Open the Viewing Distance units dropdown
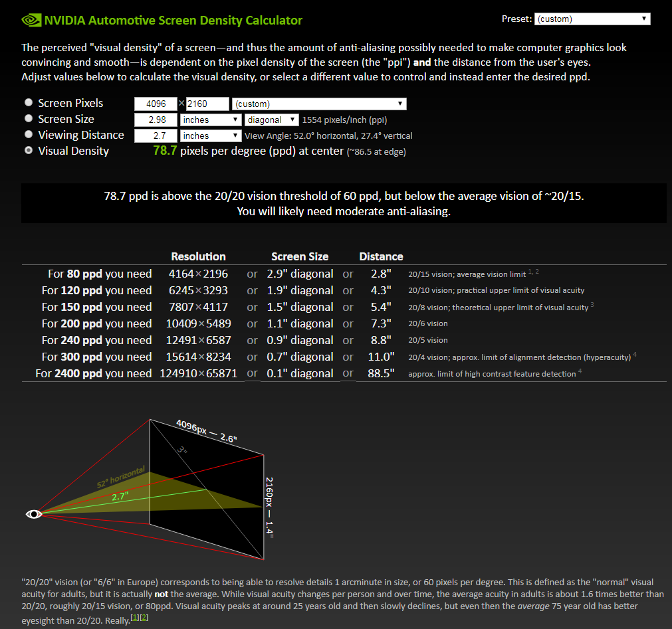The height and width of the screenshot is (629, 672). pos(211,135)
